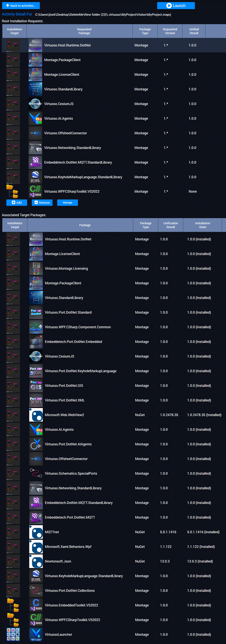This screenshot has height=644, width=226.
Task: Click the Virtuoso.Port.DotNet.Collections icon
Action: point(36,590)
